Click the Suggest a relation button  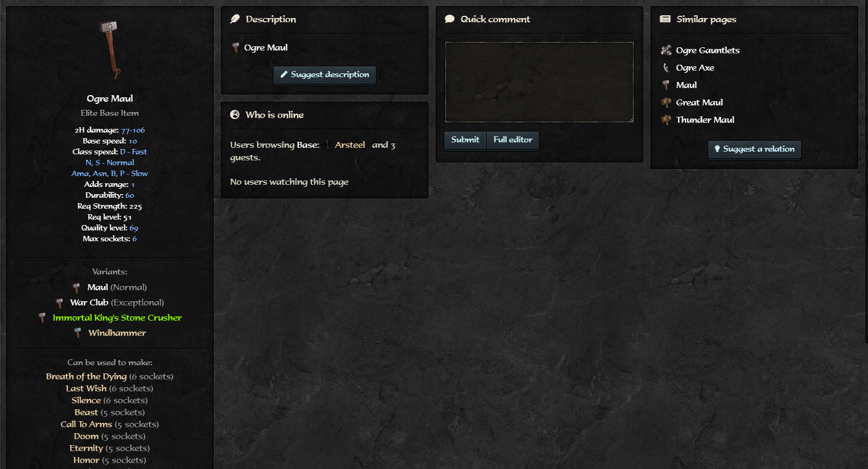click(x=754, y=149)
